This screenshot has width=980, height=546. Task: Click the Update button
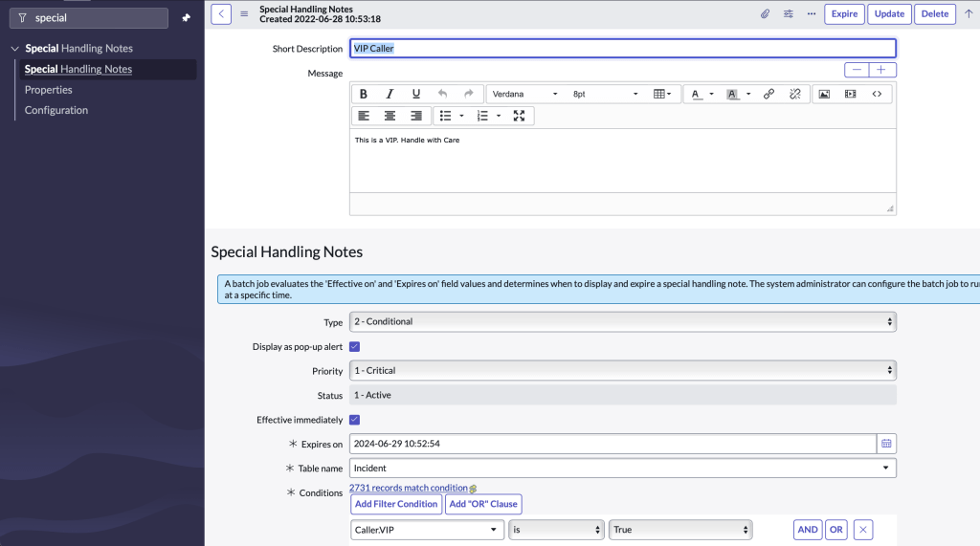889,14
